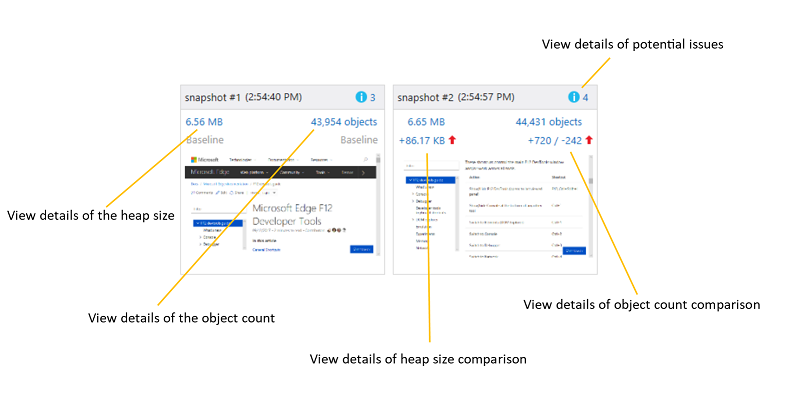Click the issue count 3 on snapshot #1
Image resolution: width=805 pixels, height=399 pixels.
click(373, 97)
